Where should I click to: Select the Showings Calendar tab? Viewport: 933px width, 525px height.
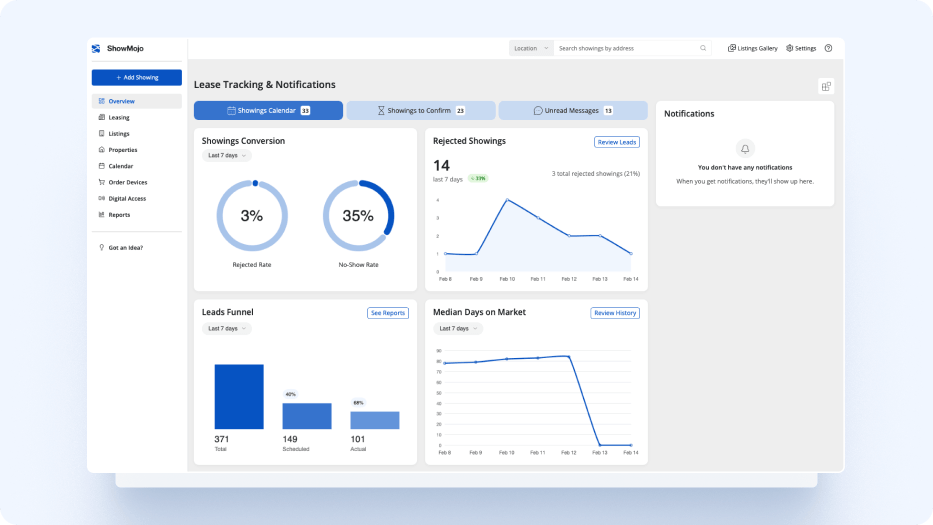coord(268,111)
